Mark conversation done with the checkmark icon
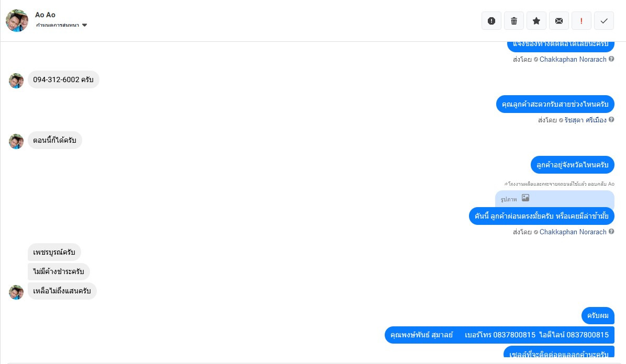This screenshot has height=364, width=626. click(x=604, y=21)
